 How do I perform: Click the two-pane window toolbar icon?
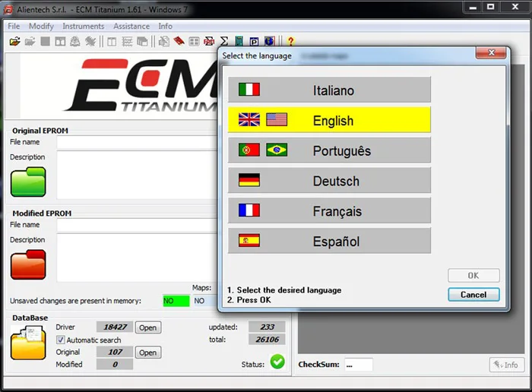pyautogui.click(x=60, y=42)
